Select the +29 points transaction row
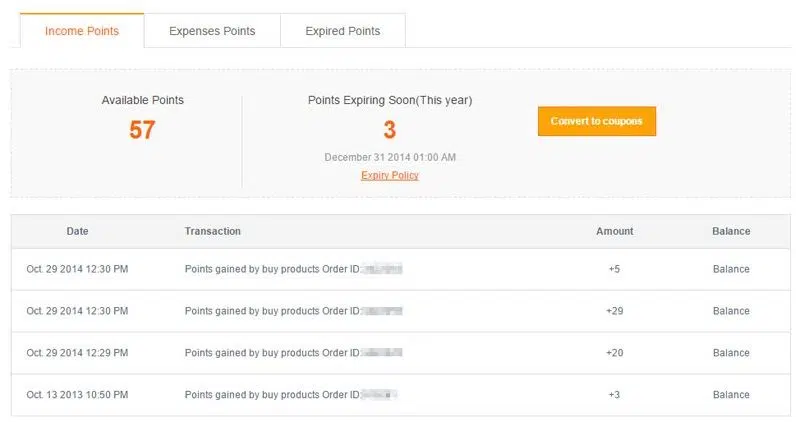The image size is (796, 422). click(401, 311)
